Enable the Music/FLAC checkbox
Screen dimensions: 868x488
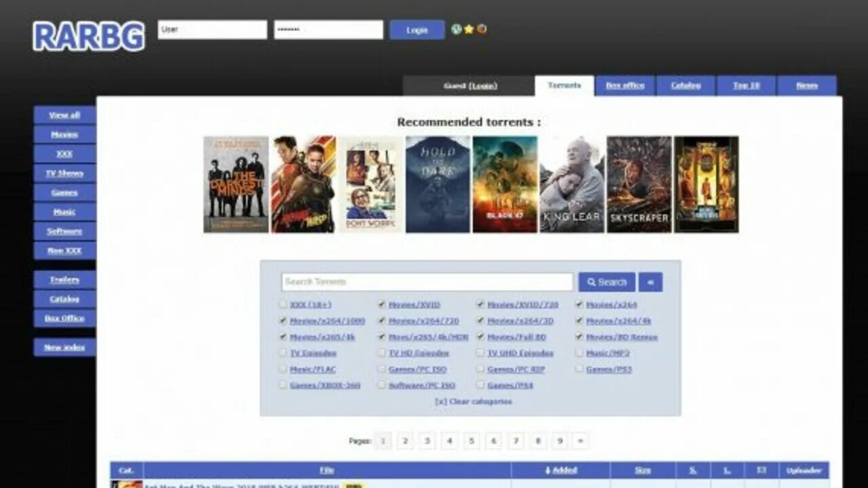pos(283,369)
